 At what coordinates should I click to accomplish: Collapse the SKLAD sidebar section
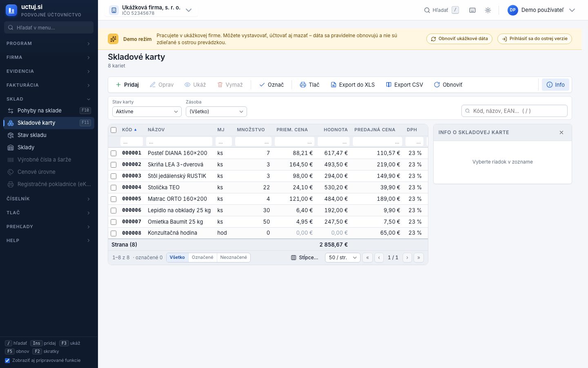coord(49,99)
